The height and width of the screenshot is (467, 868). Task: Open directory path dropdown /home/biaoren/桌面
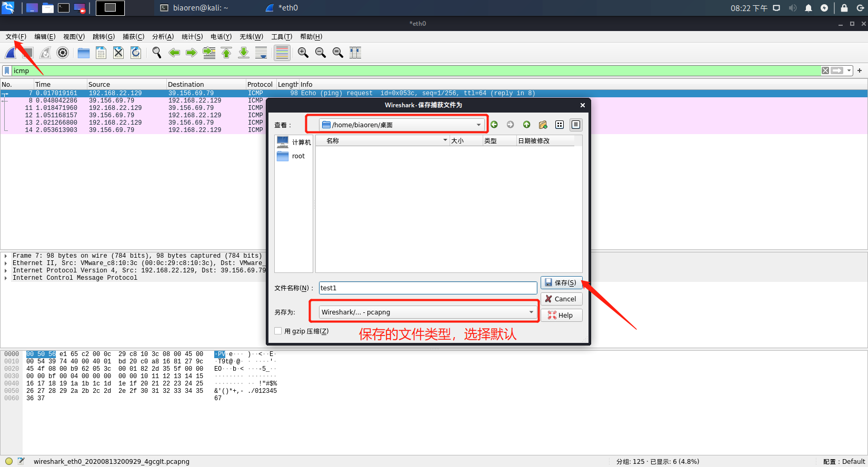402,125
